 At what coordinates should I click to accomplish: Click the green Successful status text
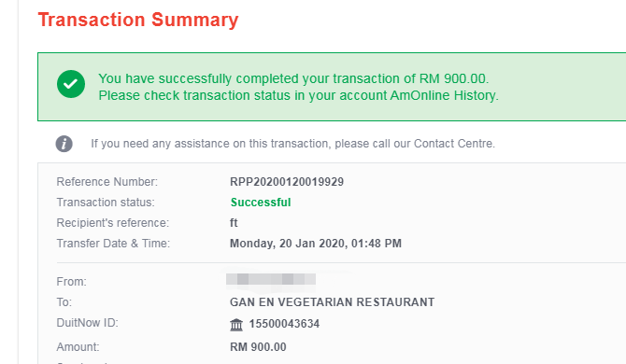pyautogui.click(x=261, y=203)
